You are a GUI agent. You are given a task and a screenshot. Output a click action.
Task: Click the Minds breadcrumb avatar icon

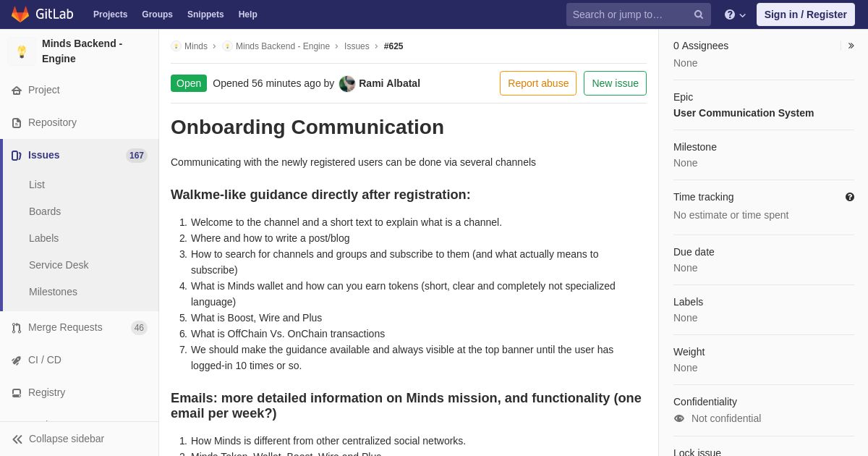(x=176, y=46)
